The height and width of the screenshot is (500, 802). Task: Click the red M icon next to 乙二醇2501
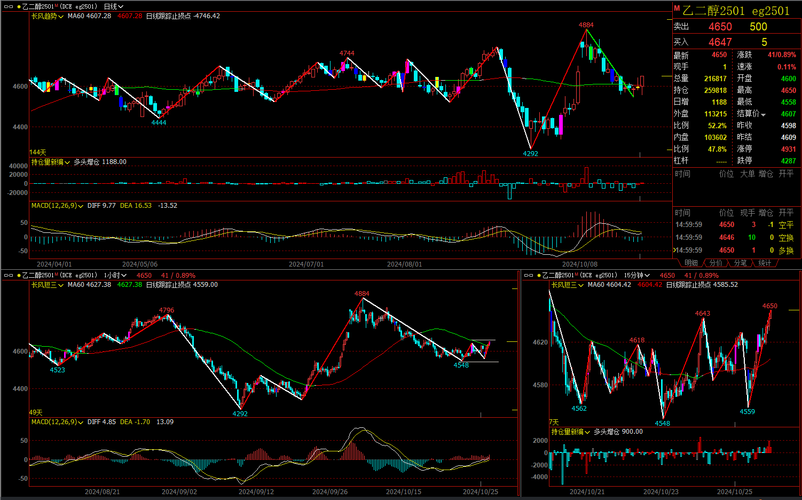pyautogui.click(x=676, y=8)
